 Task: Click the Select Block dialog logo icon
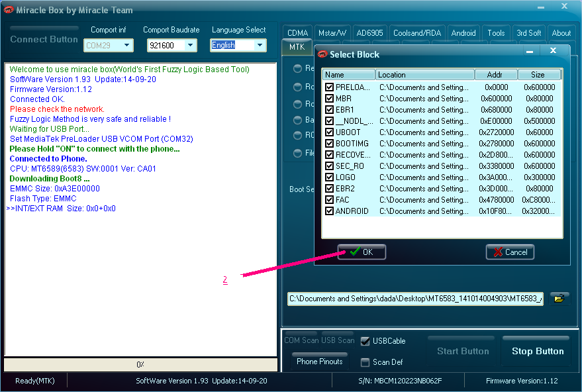[x=322, y=54]
